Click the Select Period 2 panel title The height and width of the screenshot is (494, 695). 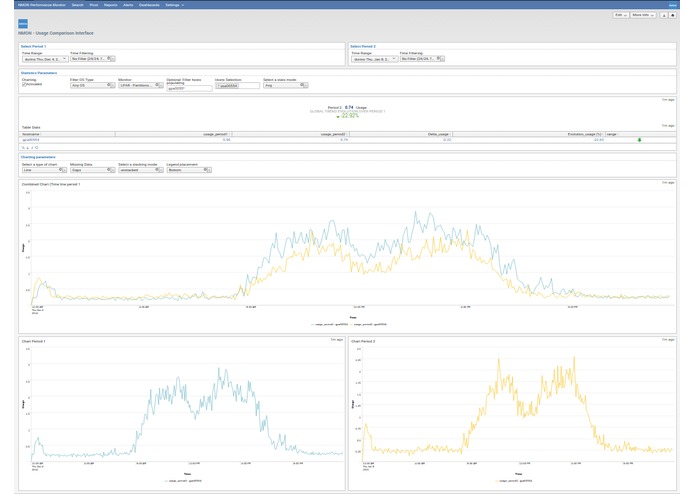(x=363, y=46)
